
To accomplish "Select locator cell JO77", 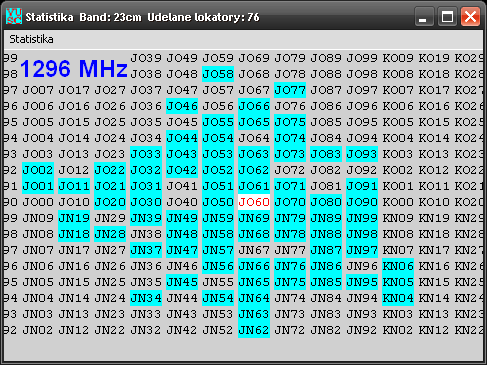I will [290, 90].
